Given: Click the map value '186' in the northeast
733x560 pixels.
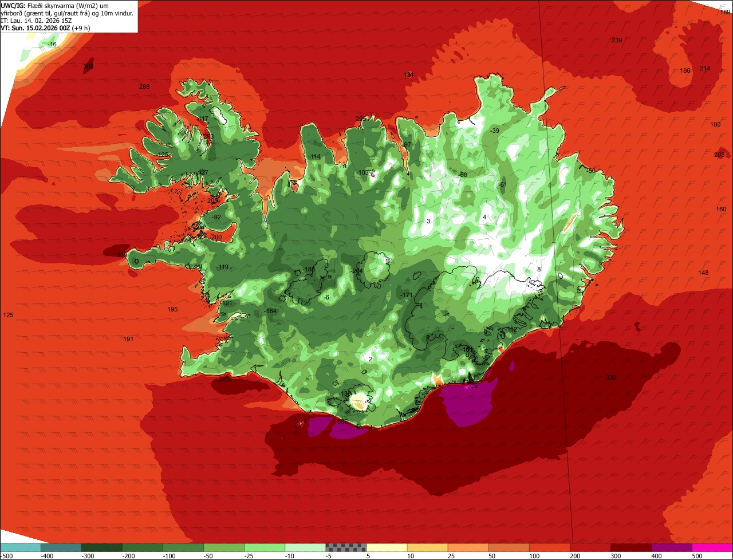Looking at the screenshot, I should point(685,70).
